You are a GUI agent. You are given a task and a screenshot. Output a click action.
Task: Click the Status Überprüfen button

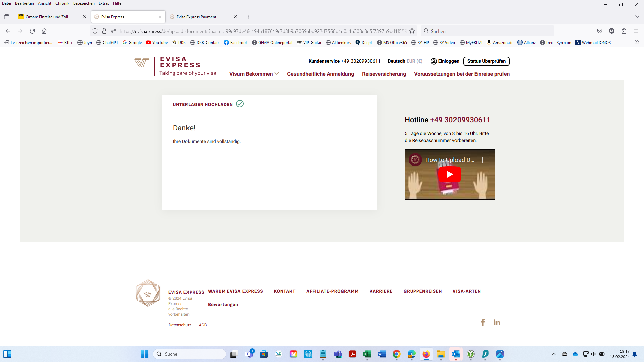(x=486, y=61)
